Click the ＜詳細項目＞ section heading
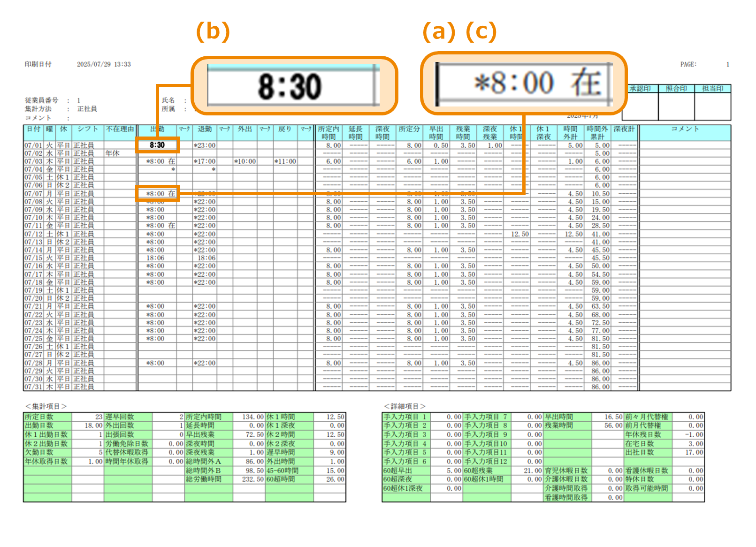The width and height of the screenshot is (756, 547). pos(405,406)
